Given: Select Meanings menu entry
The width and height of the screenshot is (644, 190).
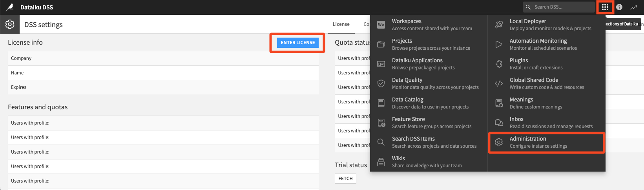Looking at the screenshot, I should pyautogui.click(x=546, y=103).
